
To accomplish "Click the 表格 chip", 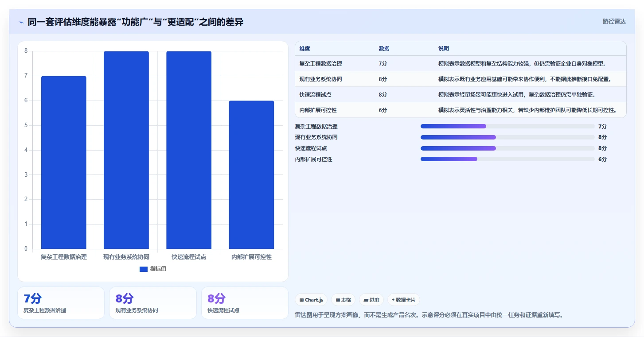I will tap(343, 300).
